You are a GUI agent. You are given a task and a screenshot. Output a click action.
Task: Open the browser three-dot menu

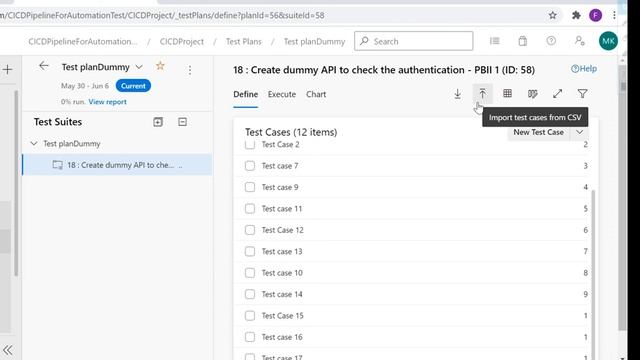(614, 16)
